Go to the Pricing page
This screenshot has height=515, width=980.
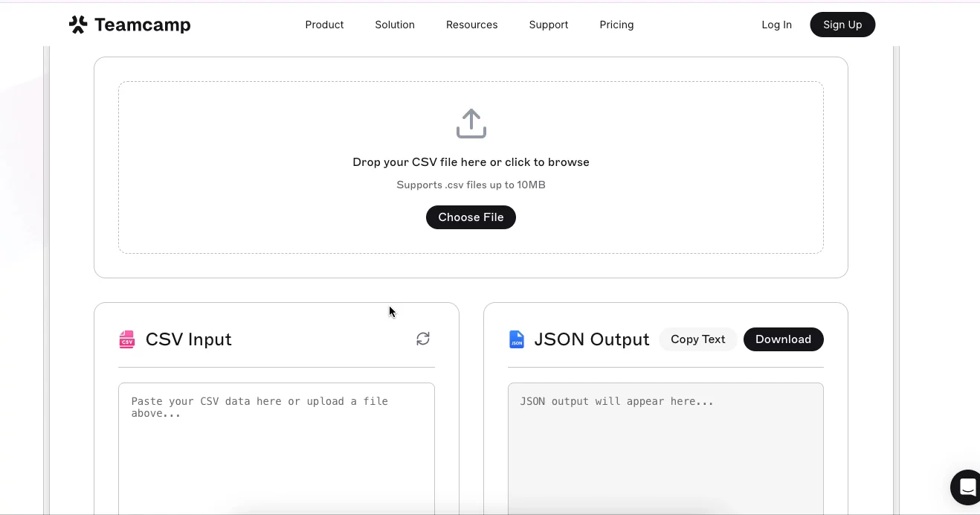coord(616,25)
